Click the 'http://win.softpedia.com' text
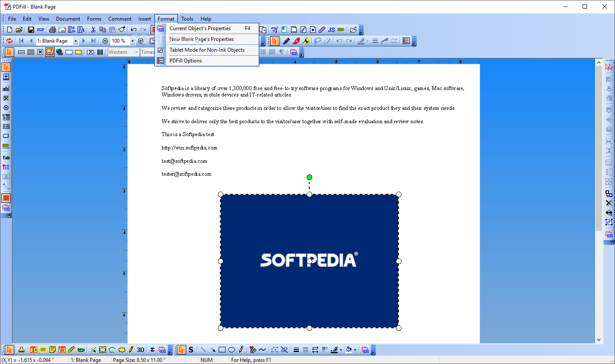 [x=189, y=148]
